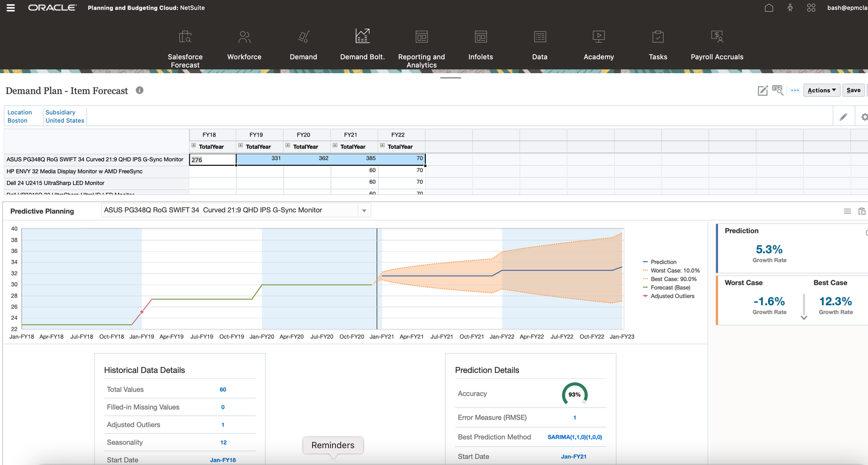Open the Actions dropdown menu
Image resolution: width=868 pixels, height=465 pixels.
pos(821,91)
